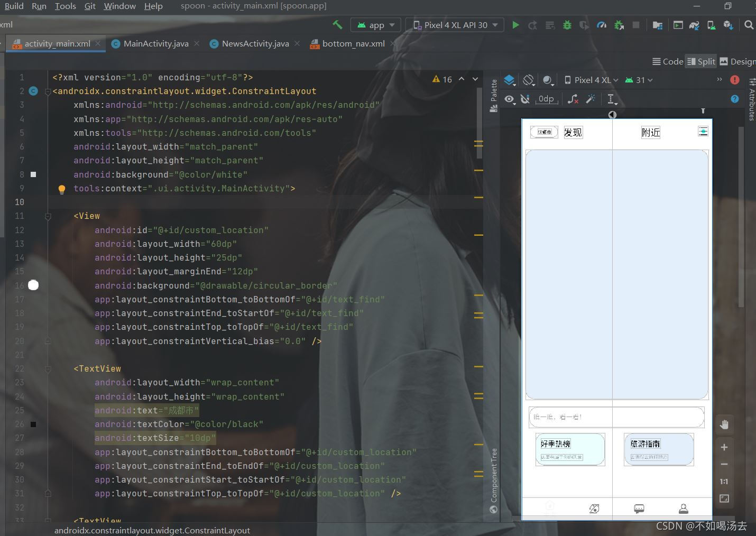Run the app with the green play button
Viewport: 756px width, 536px height.
(x=515, y=25)
